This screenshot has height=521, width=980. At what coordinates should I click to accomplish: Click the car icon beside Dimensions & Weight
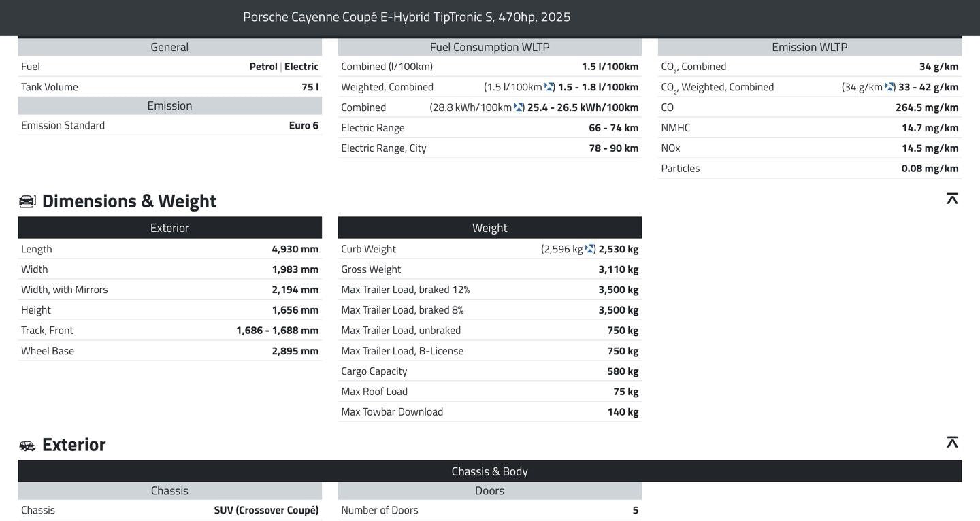(27, 201)
